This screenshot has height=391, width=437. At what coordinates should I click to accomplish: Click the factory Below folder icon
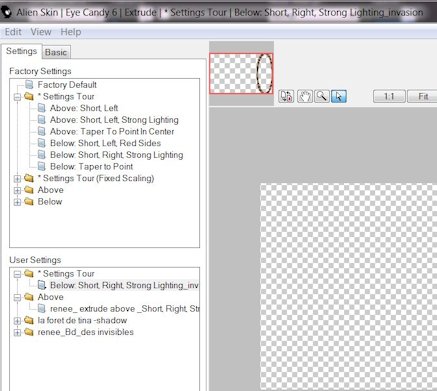(29, 201)
